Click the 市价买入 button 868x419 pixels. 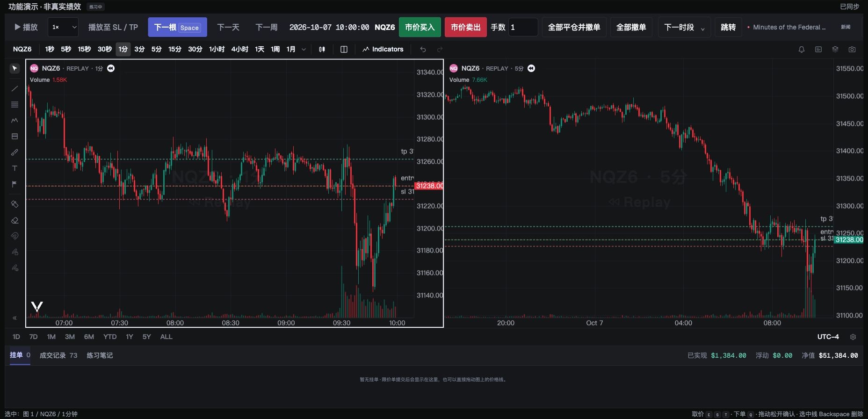click(420, 27)
